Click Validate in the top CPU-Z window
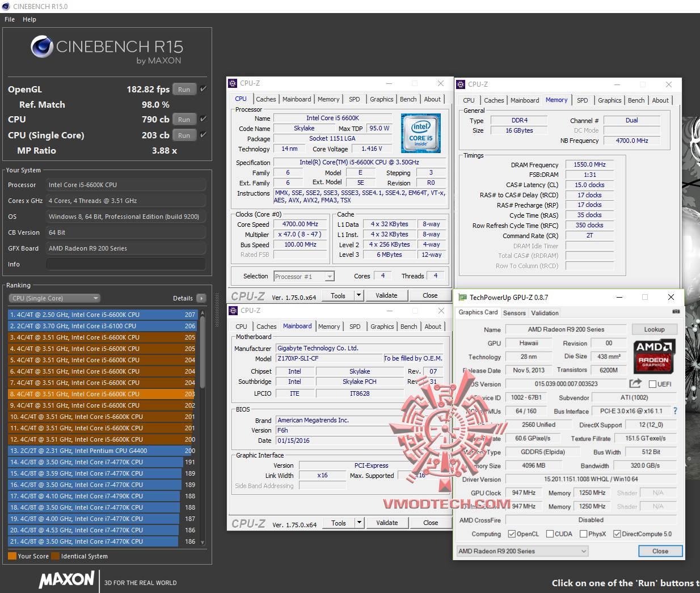This screenshot has height=593, width=700. [x=386, y=295]
